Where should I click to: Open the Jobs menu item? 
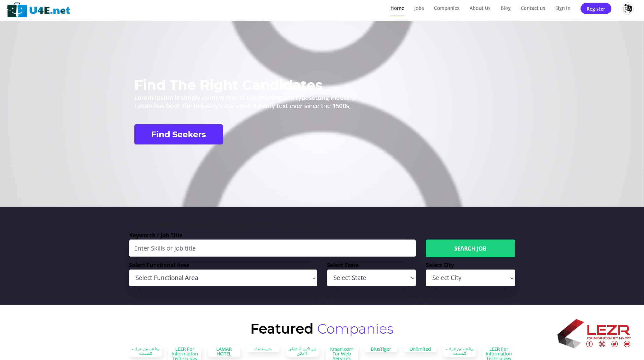coord(419,8)
